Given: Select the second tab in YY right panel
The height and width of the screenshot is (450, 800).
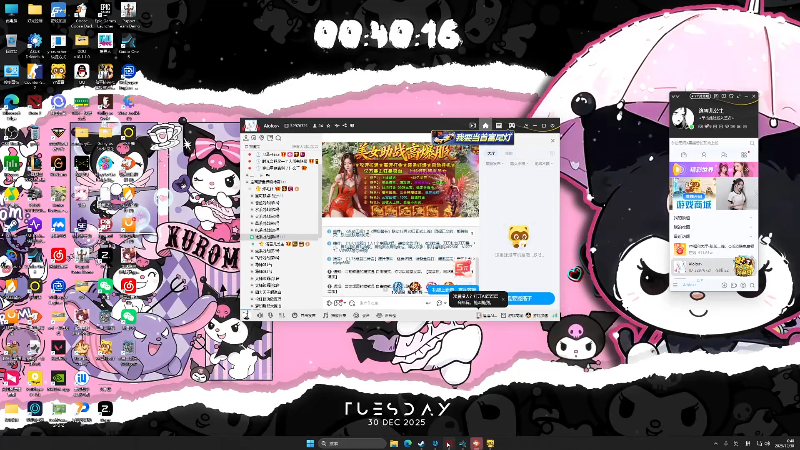Looking at the screenshot, I should [x=509, y=153].
